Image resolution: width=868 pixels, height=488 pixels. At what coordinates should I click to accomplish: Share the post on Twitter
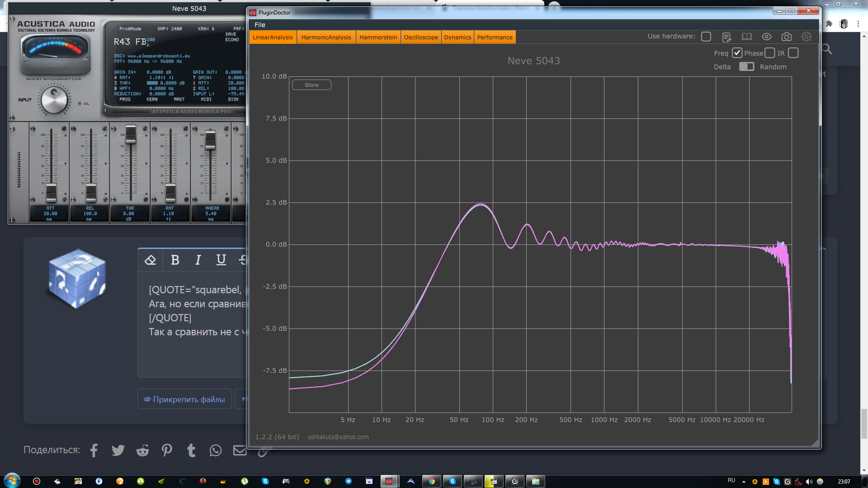(x=118, y=450)
